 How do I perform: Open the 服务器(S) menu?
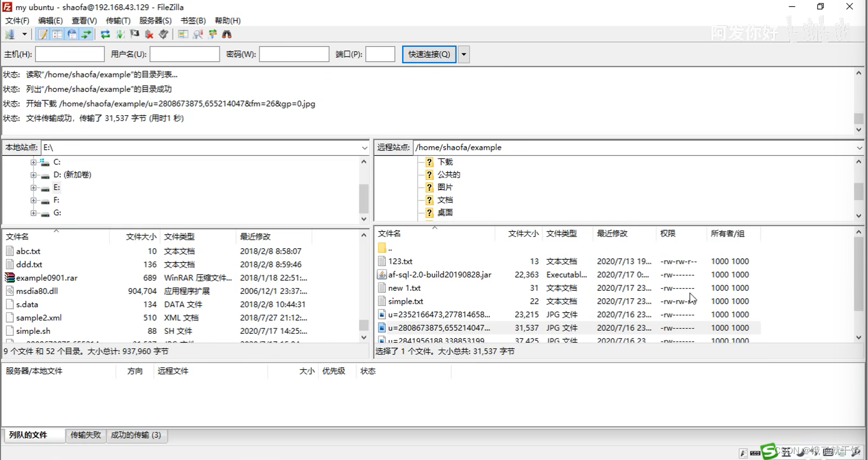click(155, 21)
